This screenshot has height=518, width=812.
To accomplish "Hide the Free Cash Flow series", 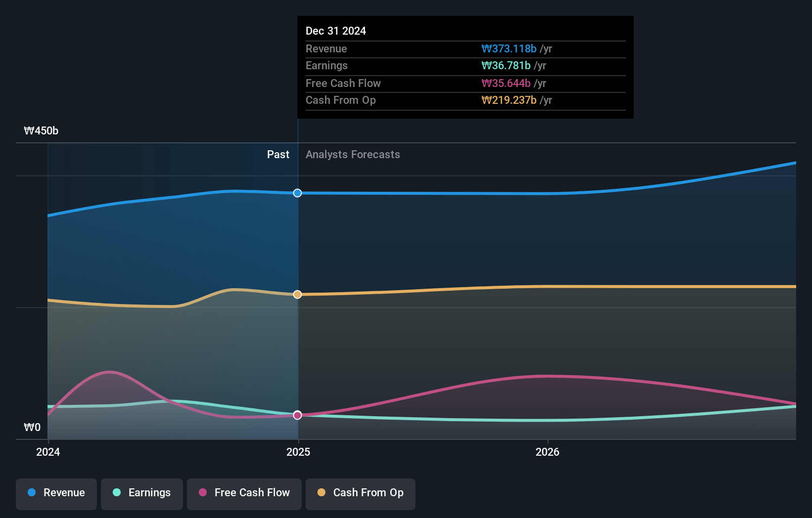I will tap(244, 493).
